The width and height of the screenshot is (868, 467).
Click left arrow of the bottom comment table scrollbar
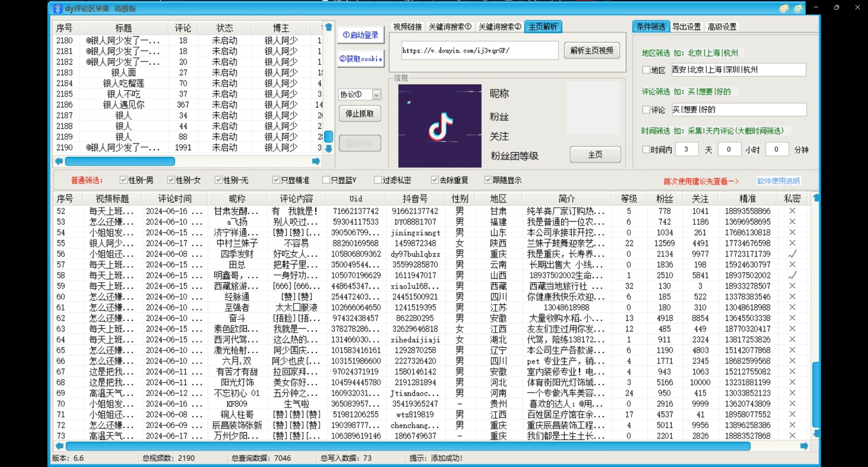tap(59, 446)
